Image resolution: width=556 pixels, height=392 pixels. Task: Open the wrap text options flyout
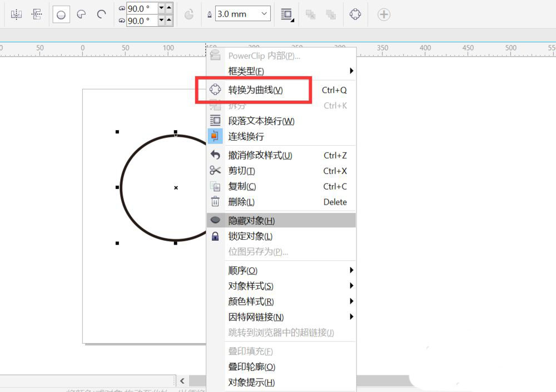287,15
